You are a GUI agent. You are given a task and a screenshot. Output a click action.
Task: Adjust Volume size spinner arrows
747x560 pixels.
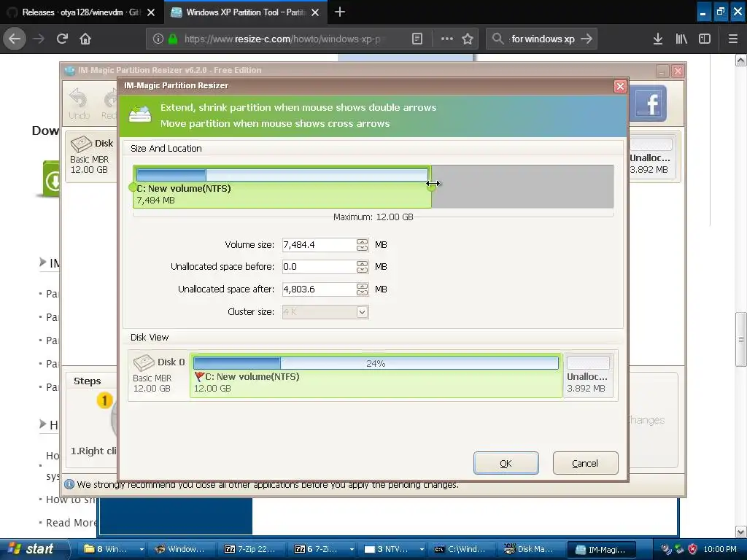[x=362, y=245]
